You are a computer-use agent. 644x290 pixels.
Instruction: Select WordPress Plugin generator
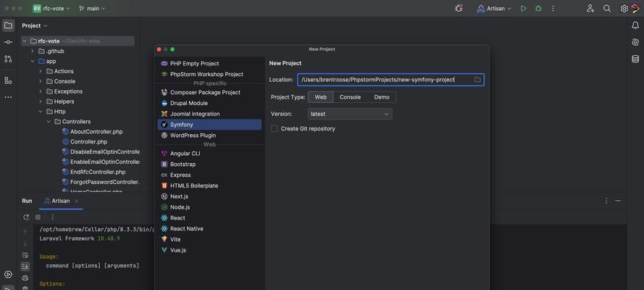pyautogui.click(x=209, y=135)
